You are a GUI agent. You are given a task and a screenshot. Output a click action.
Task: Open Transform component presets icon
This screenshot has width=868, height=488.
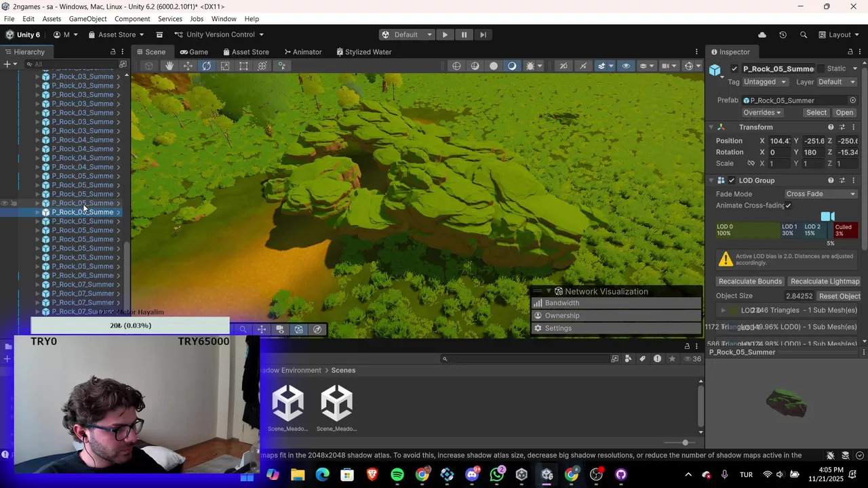pyautogui.click(x=842, y=127)
